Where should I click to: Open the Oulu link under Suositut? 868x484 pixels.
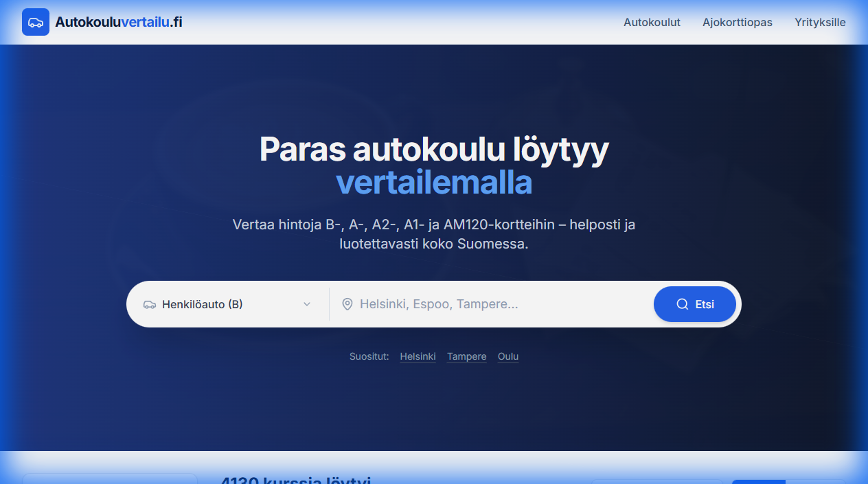[507, 356]
